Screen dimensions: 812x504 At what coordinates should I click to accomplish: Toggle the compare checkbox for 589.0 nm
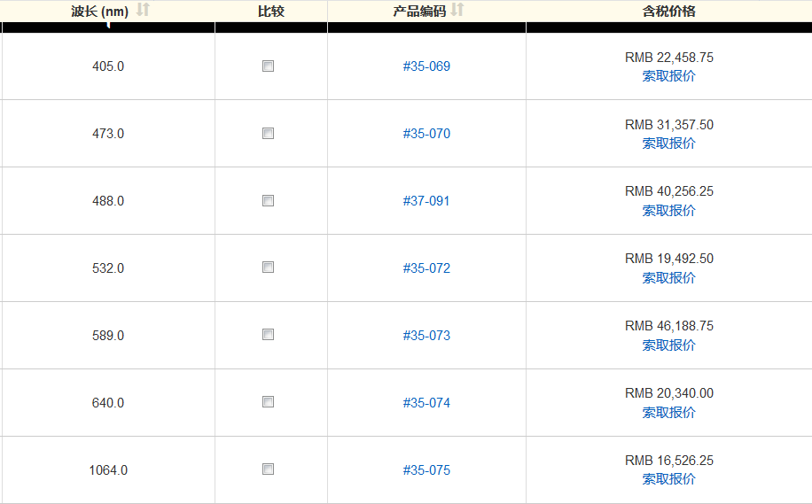[x=268, y=335]
